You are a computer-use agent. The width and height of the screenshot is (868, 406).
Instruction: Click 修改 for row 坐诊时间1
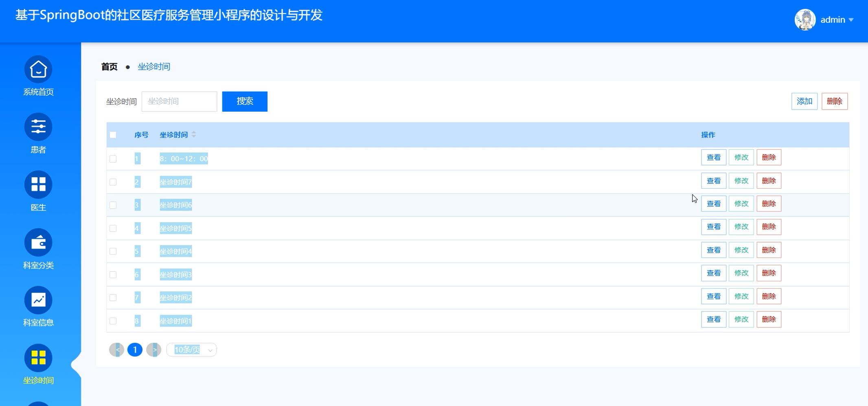741,319
